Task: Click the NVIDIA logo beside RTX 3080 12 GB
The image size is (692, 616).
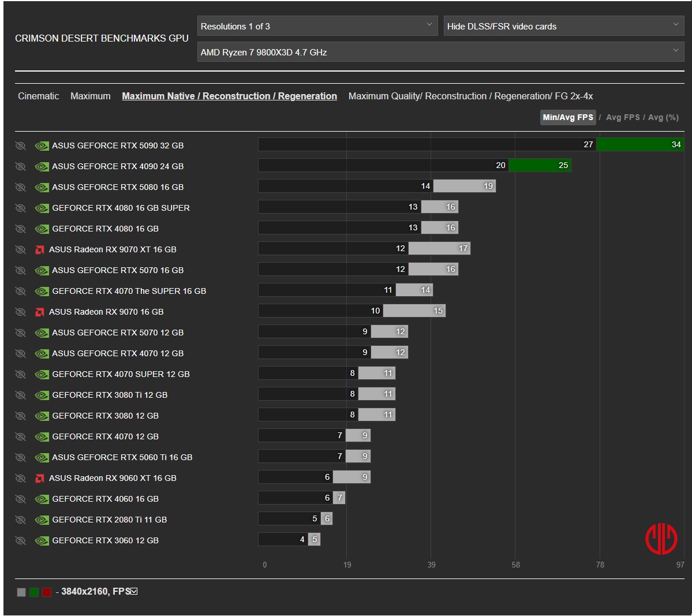Action: coord(42,416)
